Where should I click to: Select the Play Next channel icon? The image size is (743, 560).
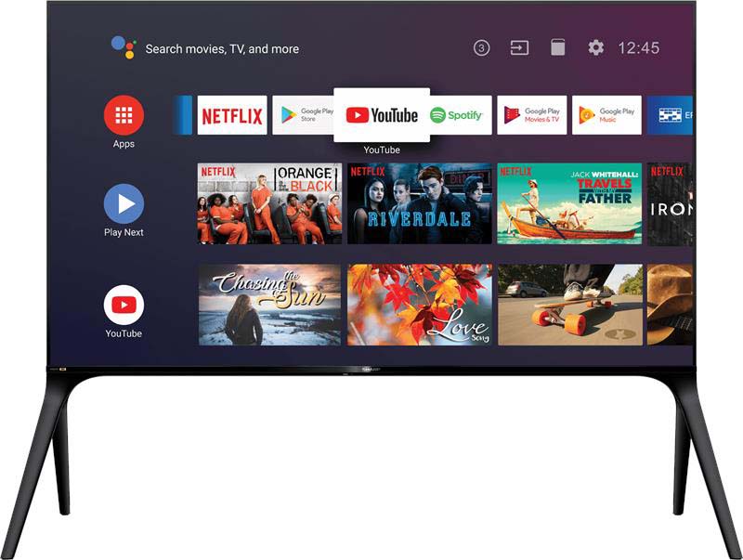[x=124, y=203]
